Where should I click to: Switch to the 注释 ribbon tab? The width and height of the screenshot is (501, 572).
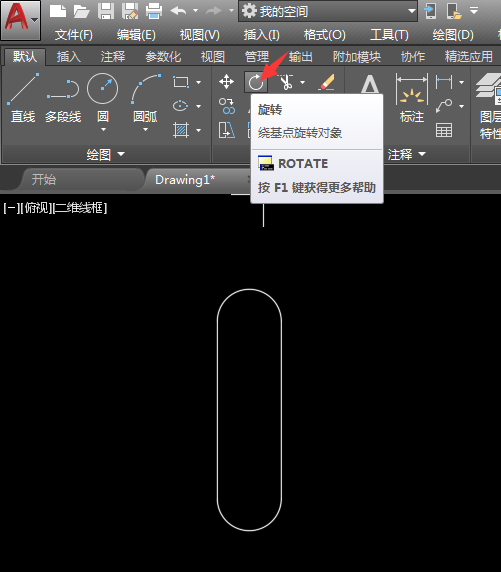[113, 57]
